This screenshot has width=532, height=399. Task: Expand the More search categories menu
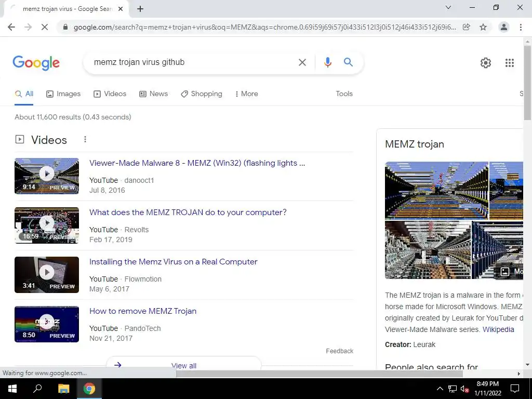(x=246, y=94)
